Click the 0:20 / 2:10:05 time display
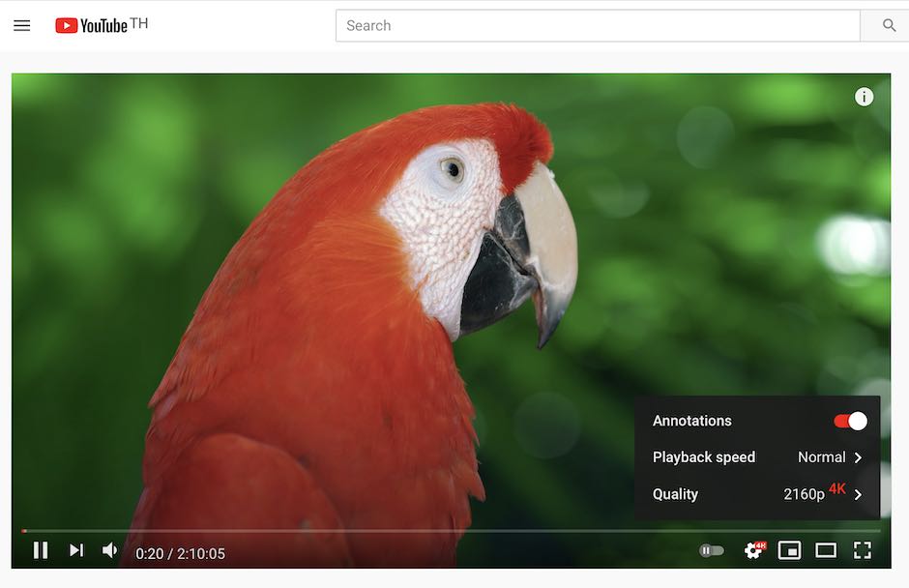This screenshot has width=909, height=588. point(180,554)
